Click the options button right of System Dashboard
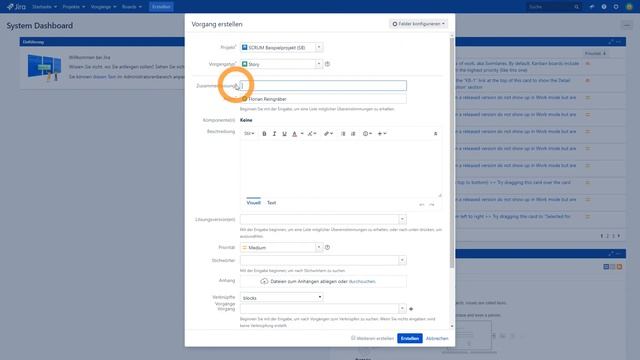640x360 pixels. (x=627, y=25)
